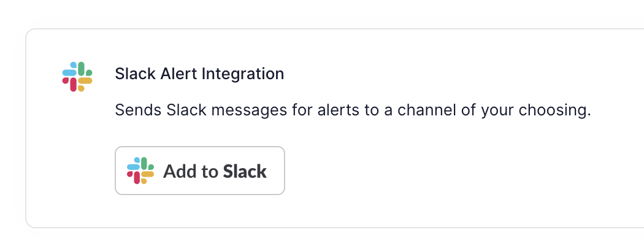Click the Slack logo inside the Add button

tap(140, 170)
